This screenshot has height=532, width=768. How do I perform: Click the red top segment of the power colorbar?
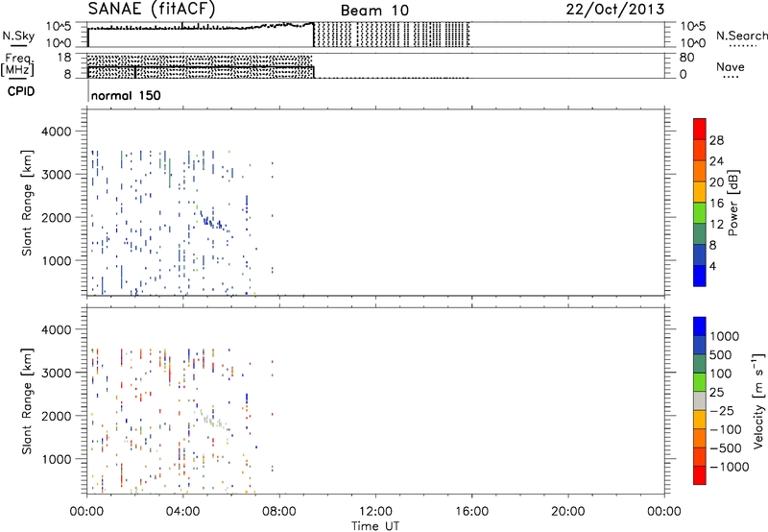pyautogui.click(x=700, y=129)
